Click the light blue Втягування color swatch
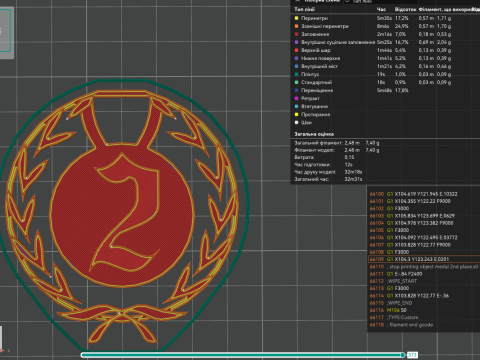 click(296, 106)
